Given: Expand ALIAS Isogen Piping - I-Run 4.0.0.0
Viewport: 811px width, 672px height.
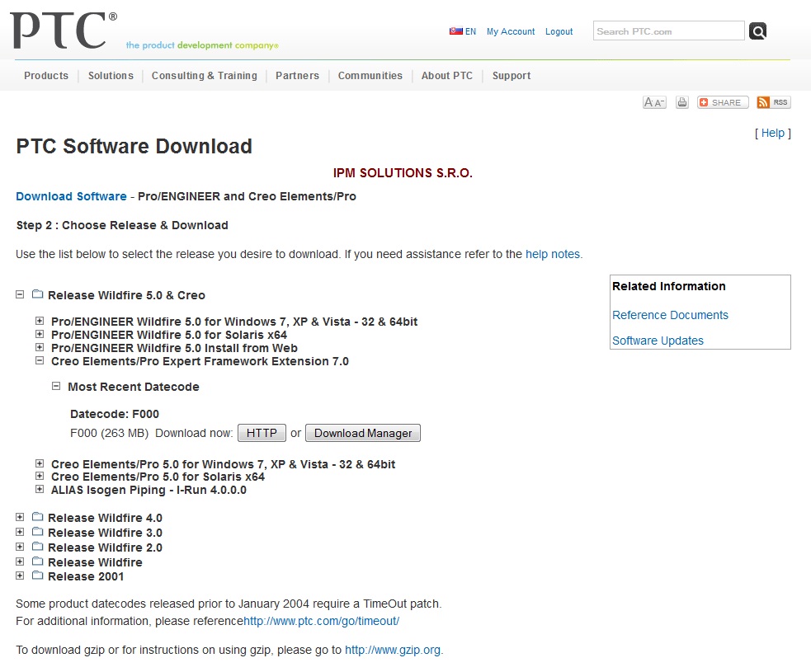Looking at the screenshot, I should point(40,489).
